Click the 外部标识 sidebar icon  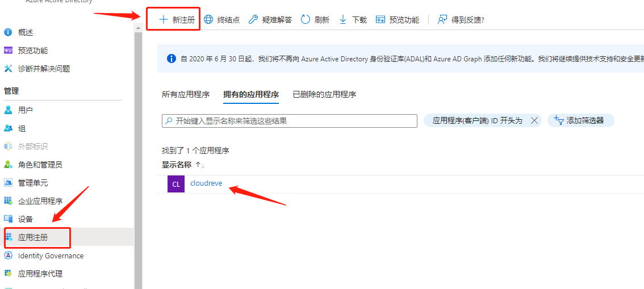[x=8, y=146]
